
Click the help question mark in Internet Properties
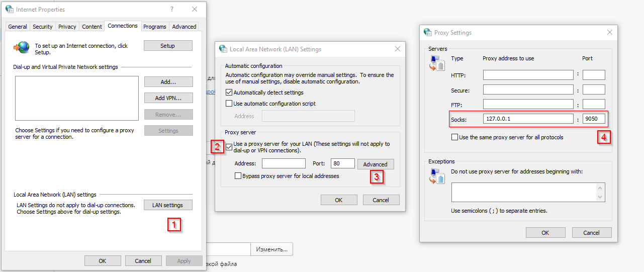coord(172,9)
